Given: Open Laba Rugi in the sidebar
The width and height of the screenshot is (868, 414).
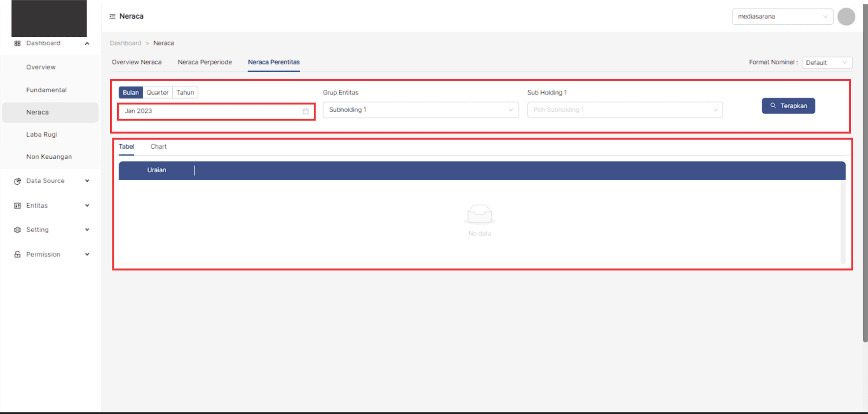Looking at the screenshot, I should coord(42,135).
